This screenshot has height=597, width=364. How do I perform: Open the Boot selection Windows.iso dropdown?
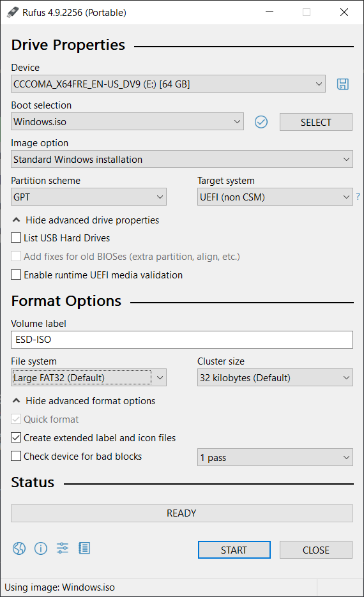pyautogui.click(x=127, y=122)
